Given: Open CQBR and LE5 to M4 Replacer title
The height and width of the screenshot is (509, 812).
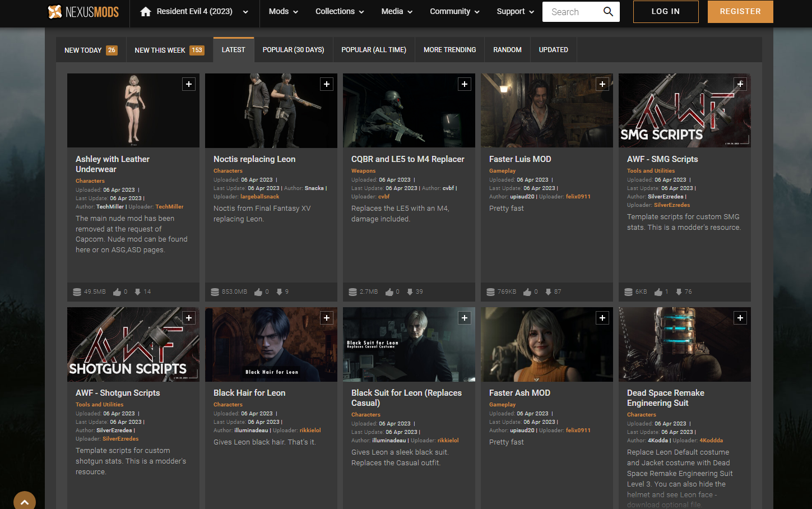Looking at the screenshot, I should coord(408,159).
